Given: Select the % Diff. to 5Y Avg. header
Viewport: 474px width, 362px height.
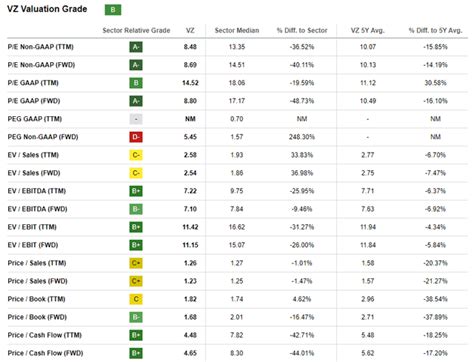Looking at the screenshot, I should tap(435, 30).
